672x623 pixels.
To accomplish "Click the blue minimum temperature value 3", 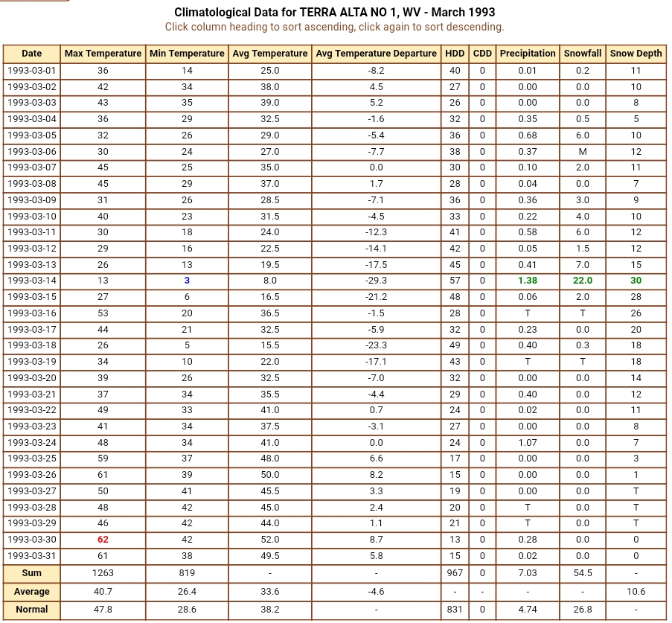I will click(x=187, y=281).
